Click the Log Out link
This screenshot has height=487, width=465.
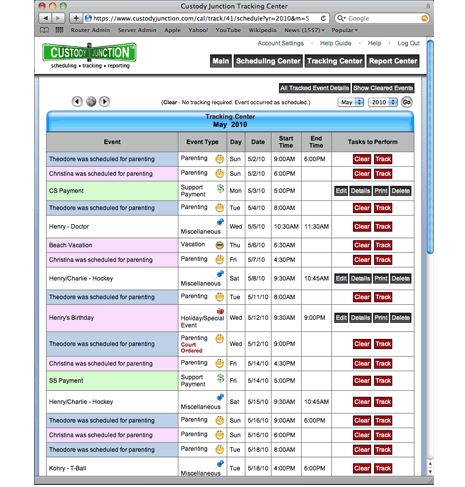(x=408, y=43)
